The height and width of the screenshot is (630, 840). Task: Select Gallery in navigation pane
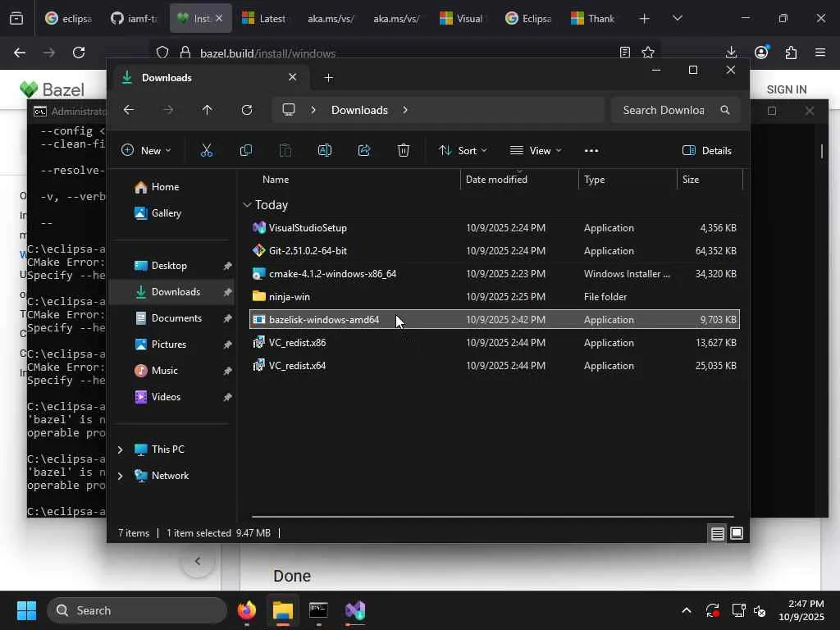tap(171, 213)
